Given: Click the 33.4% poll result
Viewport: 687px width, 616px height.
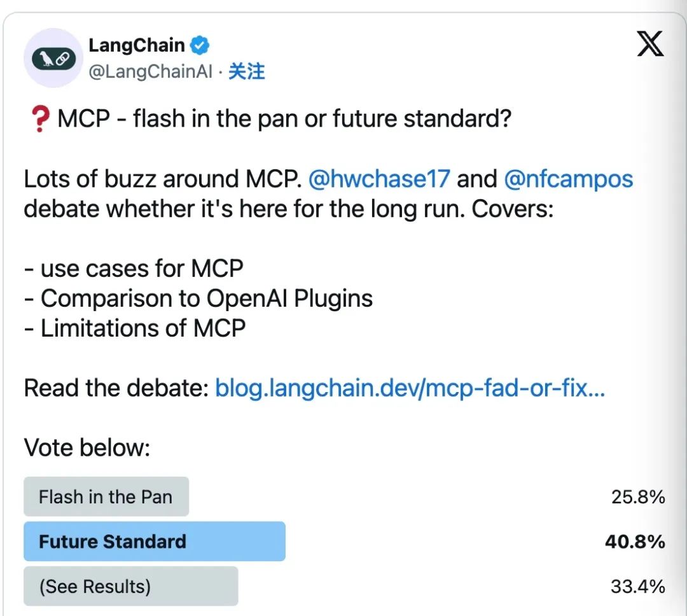Looking at the screenshot, I should tap(637, 586).
